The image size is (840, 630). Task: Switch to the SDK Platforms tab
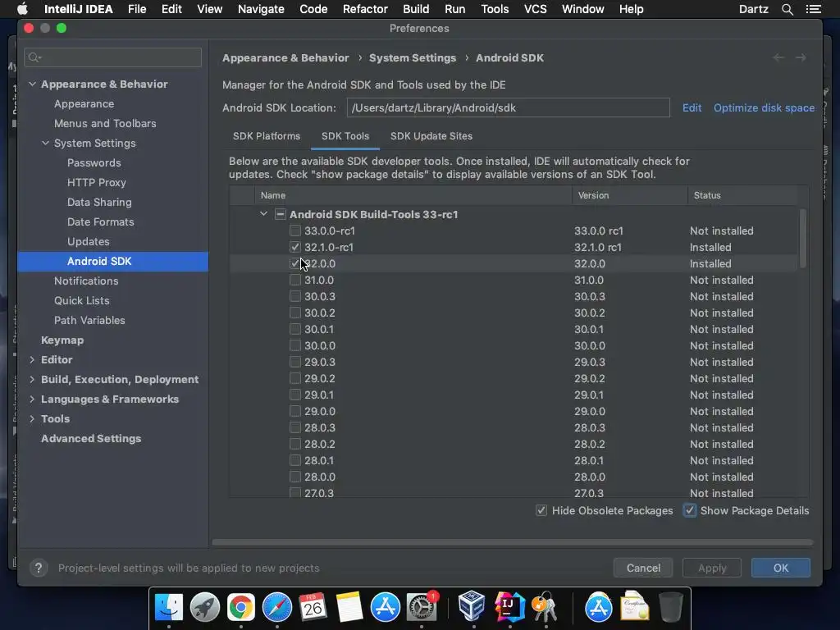click(267, 136)
